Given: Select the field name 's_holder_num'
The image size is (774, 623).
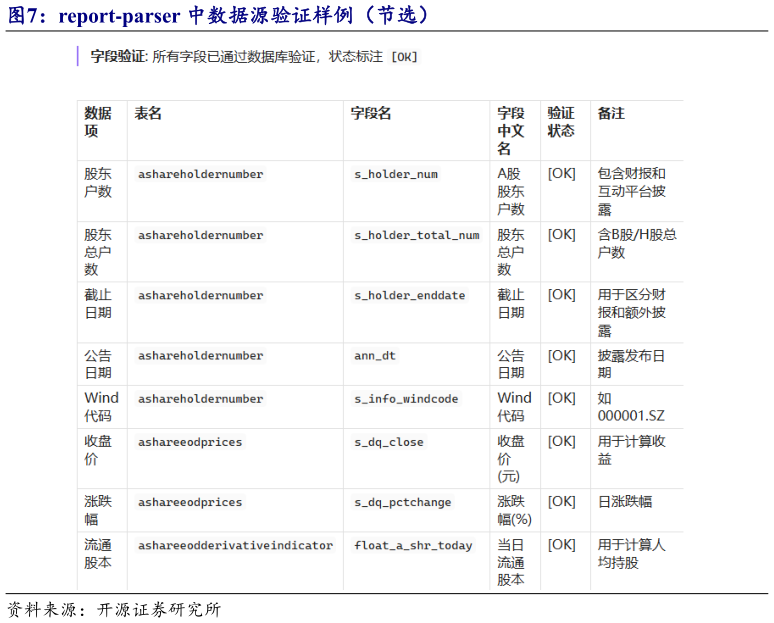Looking at the screenshot, I should [x=396, y=174].
